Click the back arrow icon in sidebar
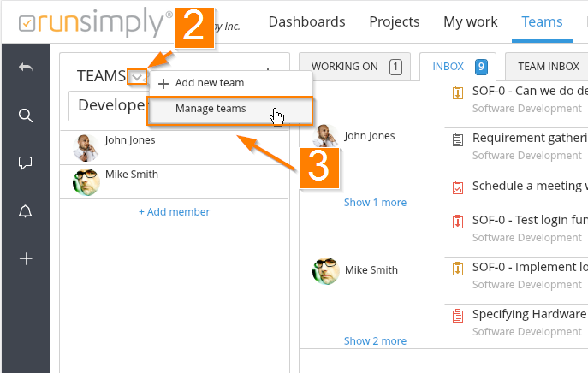The height and width of the screenshot is (373, 588). click(x=25, y=68)
